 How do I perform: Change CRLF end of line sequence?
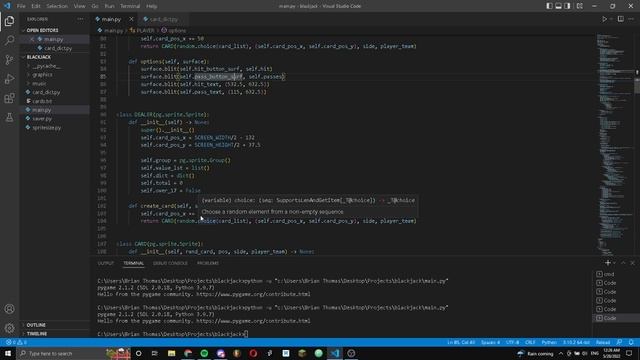pyautogui.click(x=530, y=342)
